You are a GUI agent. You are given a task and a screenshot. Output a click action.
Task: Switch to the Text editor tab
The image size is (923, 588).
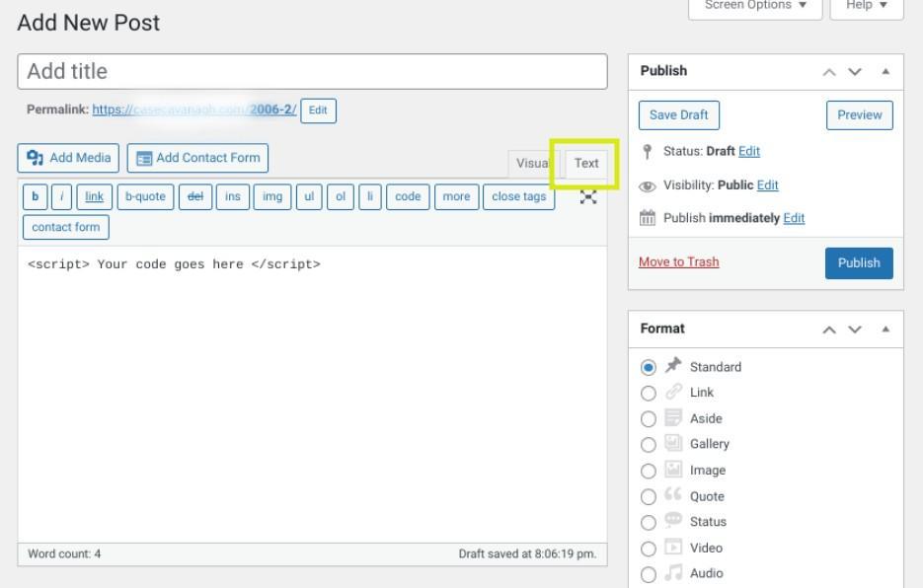pyautogui.click(x=586, y=163)
